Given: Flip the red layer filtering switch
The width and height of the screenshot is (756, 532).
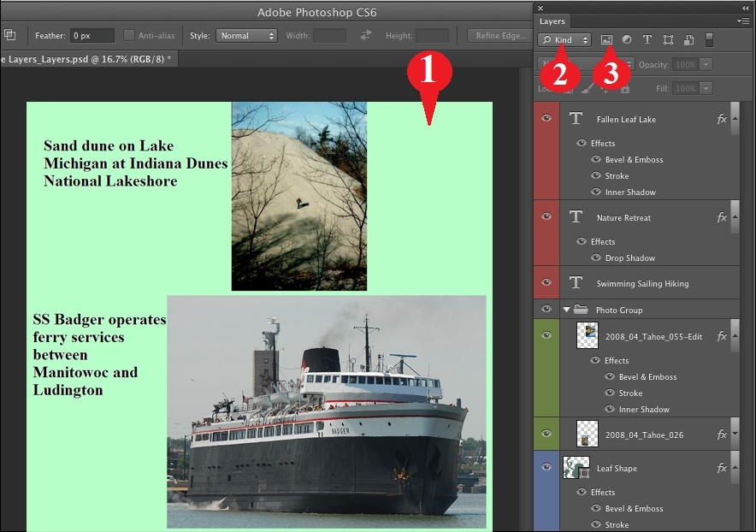Looking at the screenshot, I should coord(710,39).
